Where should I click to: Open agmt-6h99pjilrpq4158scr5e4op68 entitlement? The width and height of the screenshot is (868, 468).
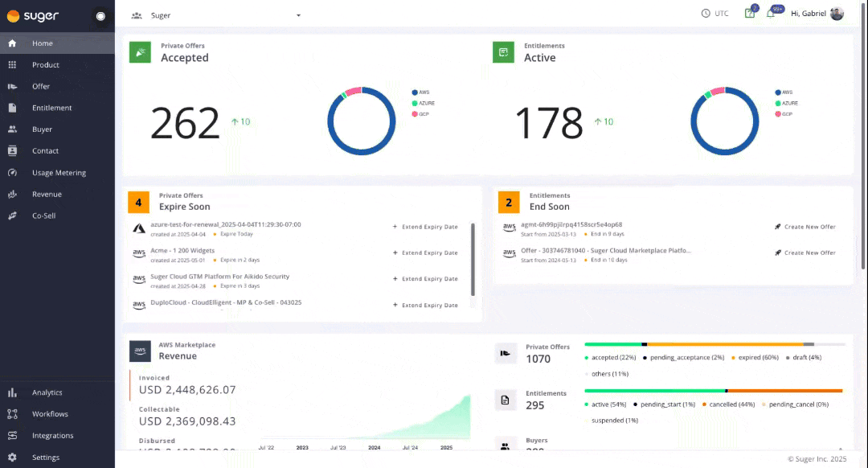click(x=571, y=224)
